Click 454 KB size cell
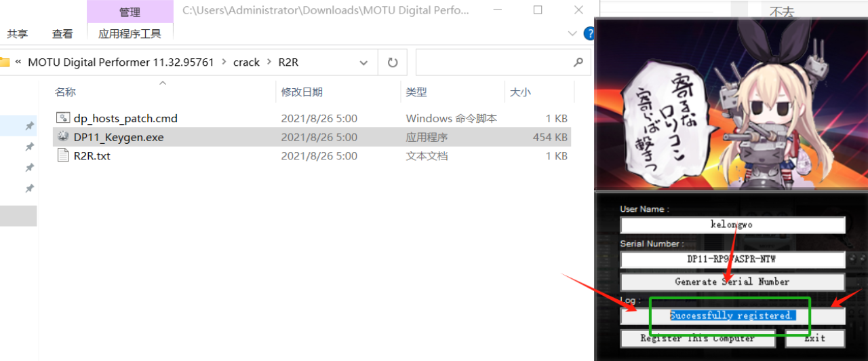This screenshot has width=868, height=361. 550,137
